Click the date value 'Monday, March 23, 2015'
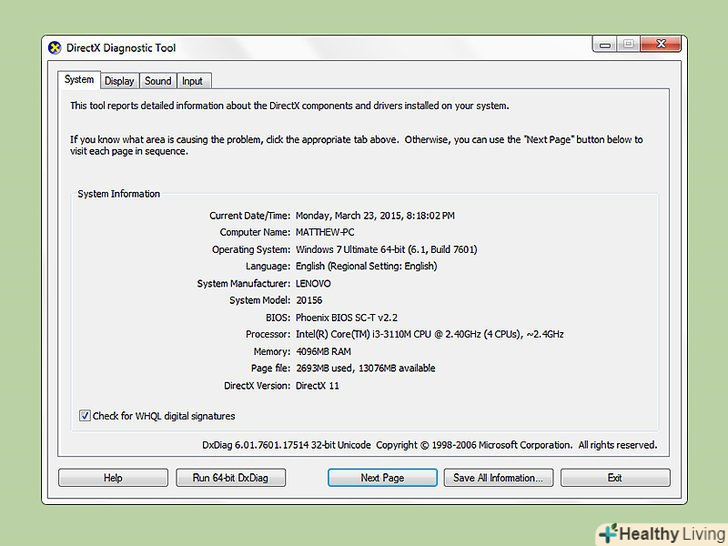The width and height of the screenshot is (728, 546). (349, 215)
